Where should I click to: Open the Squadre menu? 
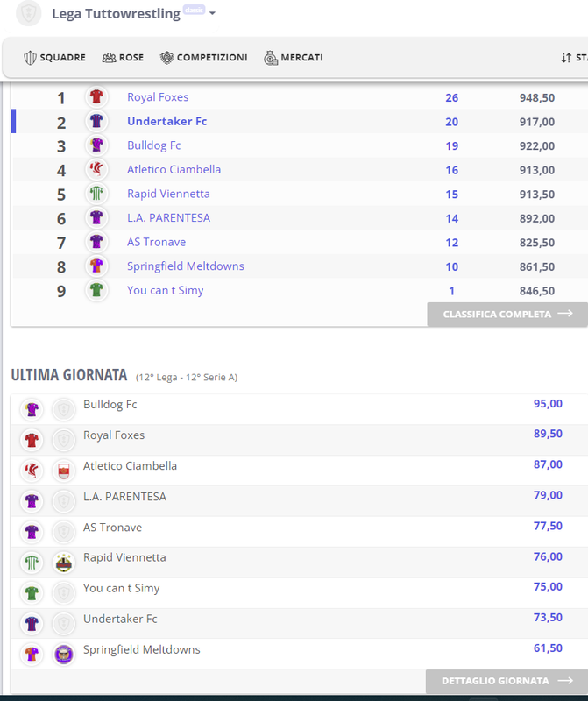point(54,58)
